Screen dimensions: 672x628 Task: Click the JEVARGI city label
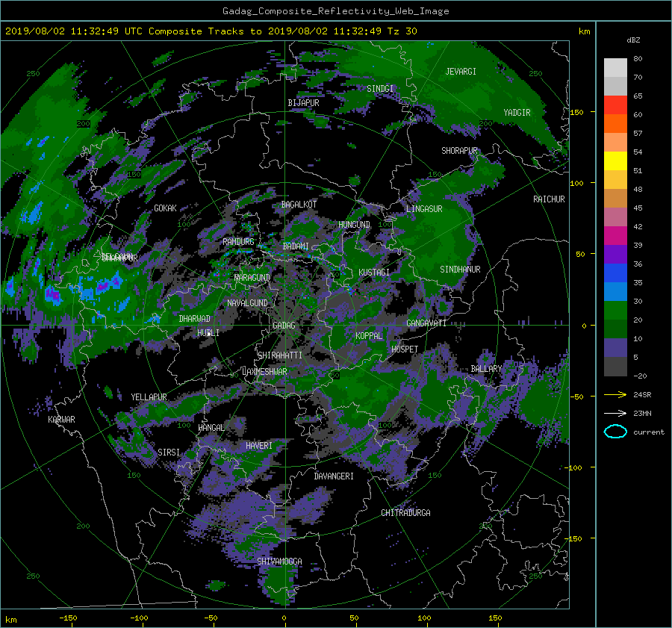point(461,72)
